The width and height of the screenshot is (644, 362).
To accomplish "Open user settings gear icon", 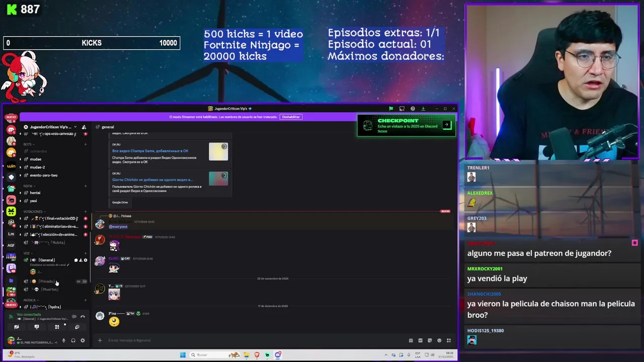I will [x=83, y=340].
